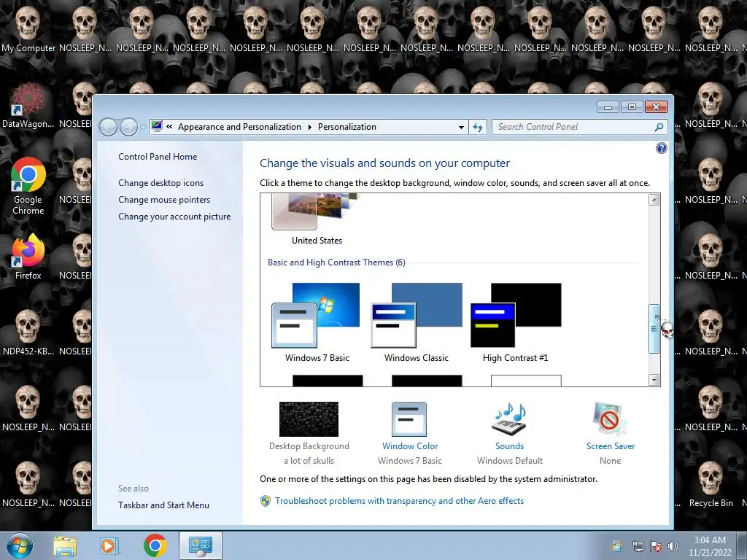Click the Control Panel icon in address bar
Viewport: 747px width, 560px height.
(x=157, y=126)
